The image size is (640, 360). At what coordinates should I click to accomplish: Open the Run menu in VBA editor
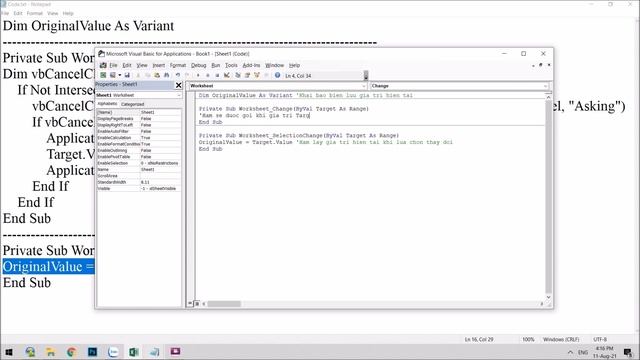click(x=216, y=65)
